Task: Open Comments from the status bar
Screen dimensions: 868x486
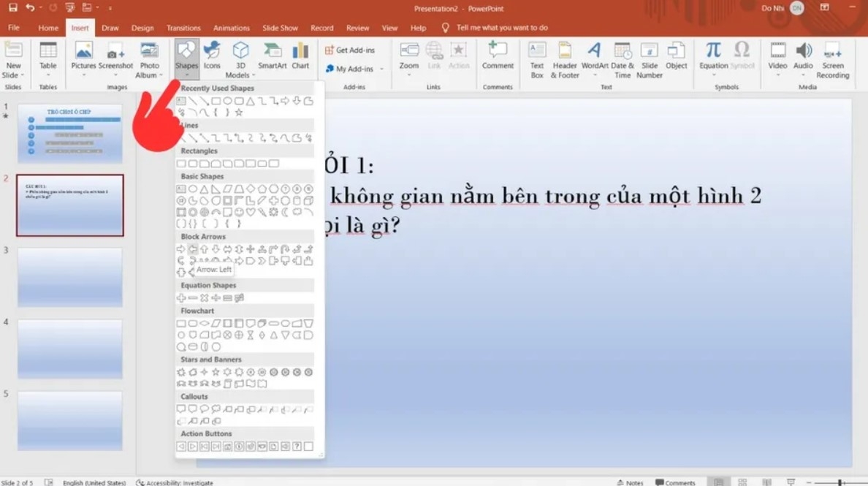Action: tap(675, 482)
